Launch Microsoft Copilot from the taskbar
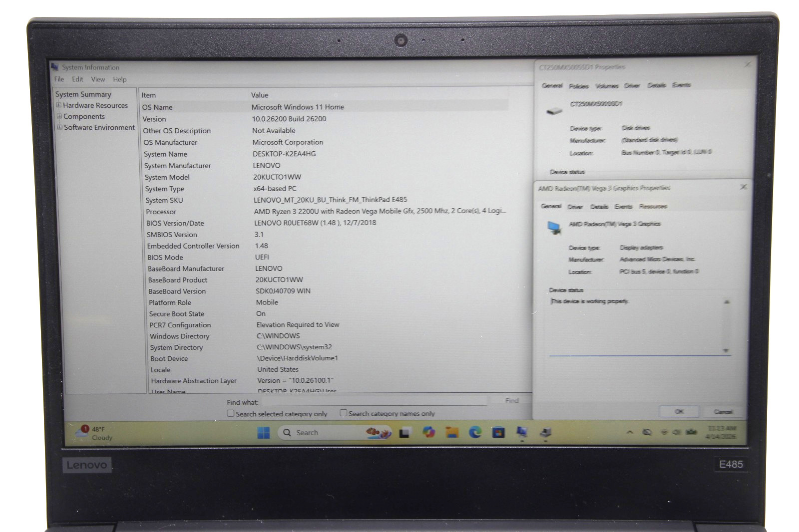The width and height of the screenshot is (799, 532). click(428, 432)
